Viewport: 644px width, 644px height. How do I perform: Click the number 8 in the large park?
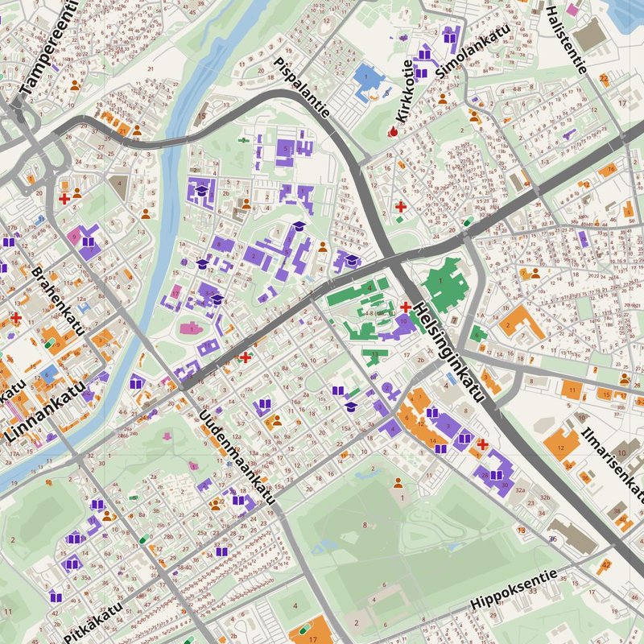pyautogui.click(x=365, y=525)
